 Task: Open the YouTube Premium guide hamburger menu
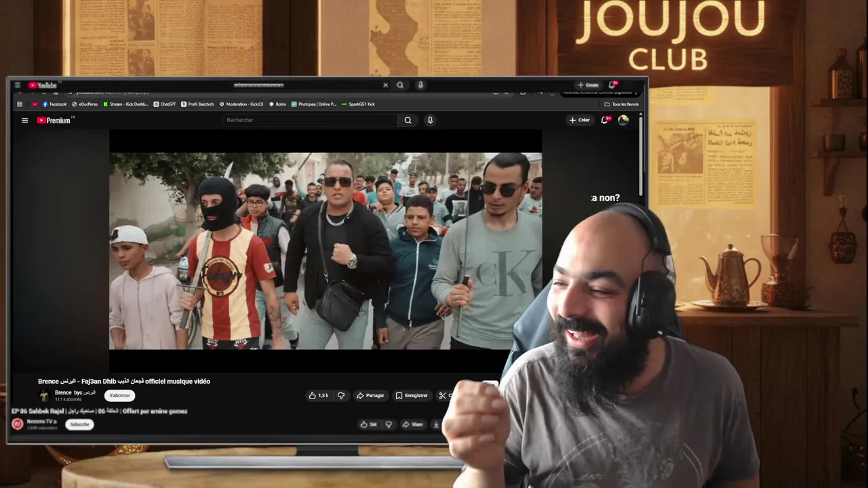click(24, 120)
